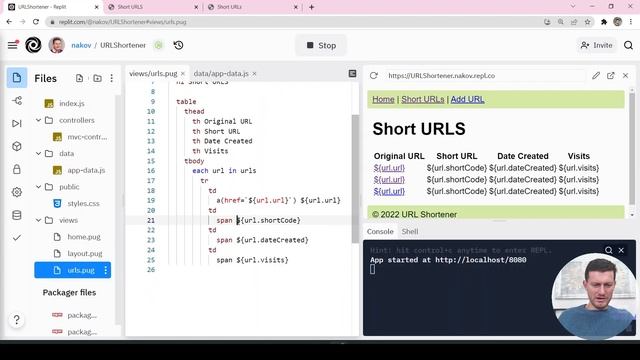This screenshot has width=640, height=360.
Task: Toggle the editor layout pane icon
Action: (352, 73)
